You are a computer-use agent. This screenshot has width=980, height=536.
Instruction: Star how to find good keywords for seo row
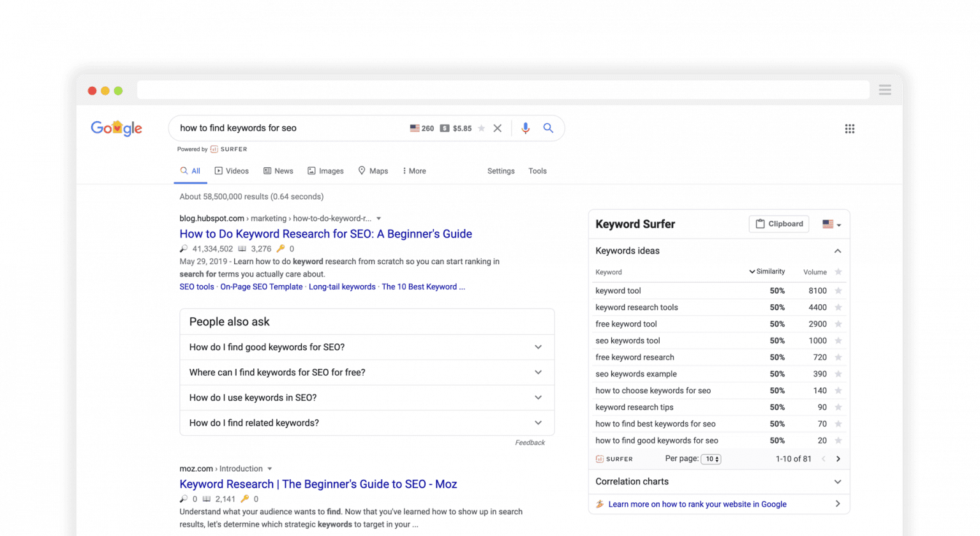(x=838, y=440)
